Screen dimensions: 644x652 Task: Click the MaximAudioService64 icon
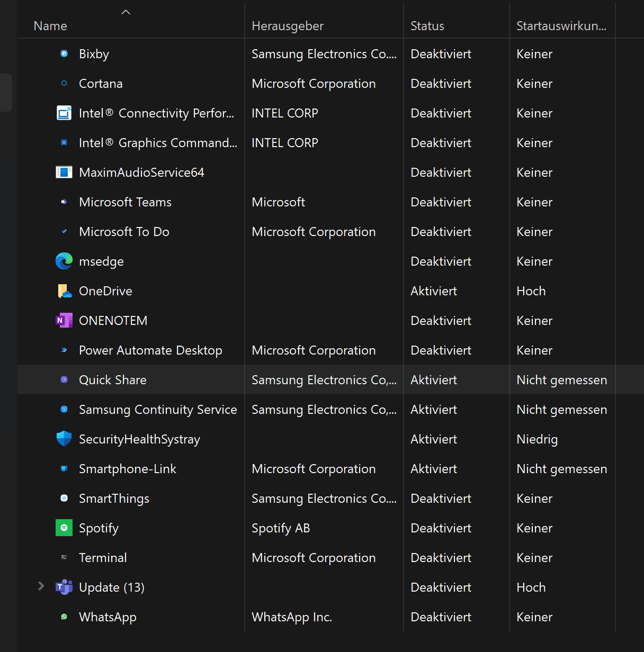64,172
